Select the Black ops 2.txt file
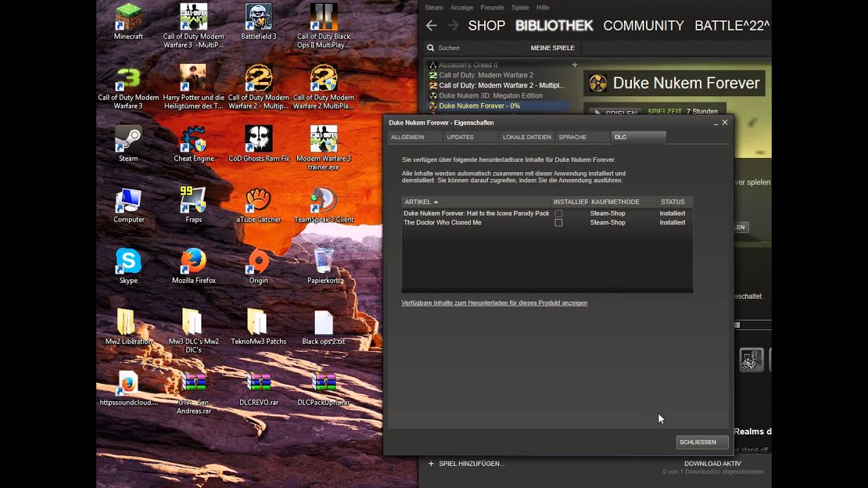This screenshot has width=868, height=488. click(x=323, y=327)
